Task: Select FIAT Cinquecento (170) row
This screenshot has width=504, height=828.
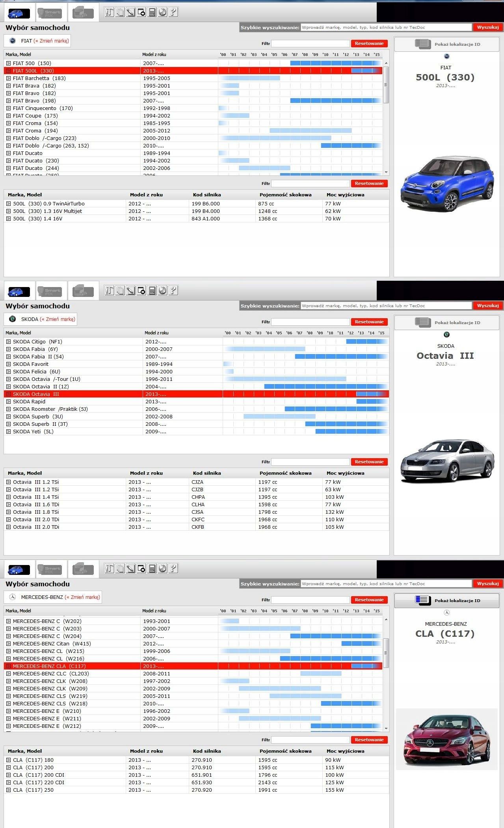Action: pyautogui.click(x=193, y=108)
